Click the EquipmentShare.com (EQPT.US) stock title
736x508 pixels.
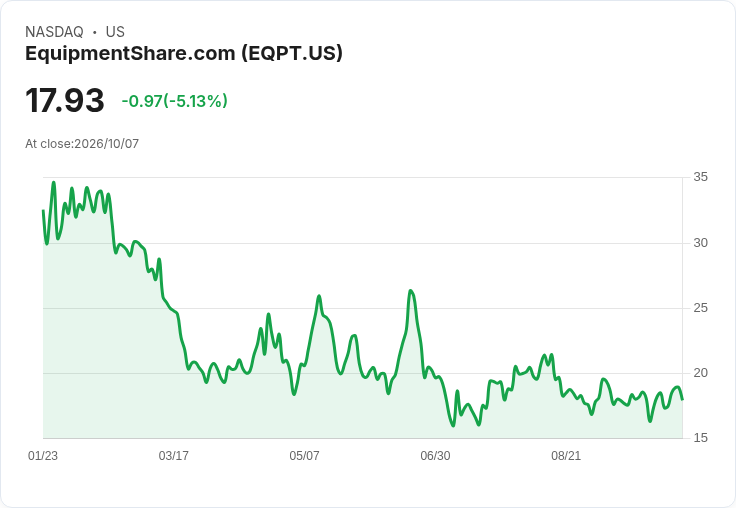click(x=184, y=53)
